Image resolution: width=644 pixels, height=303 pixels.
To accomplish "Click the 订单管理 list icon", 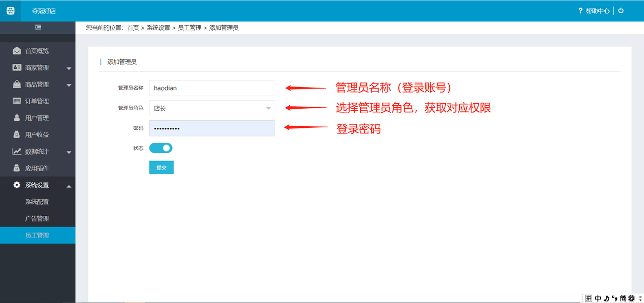I will click(17, 101).
